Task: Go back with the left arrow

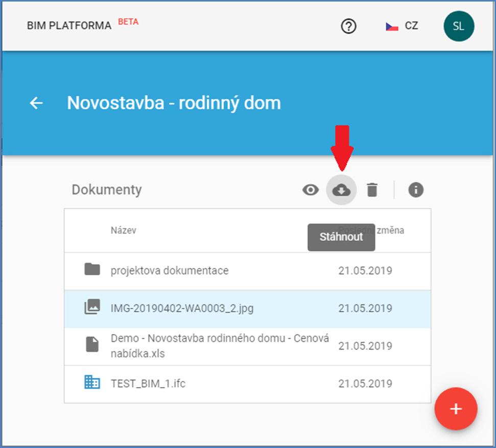Action: 36,103
